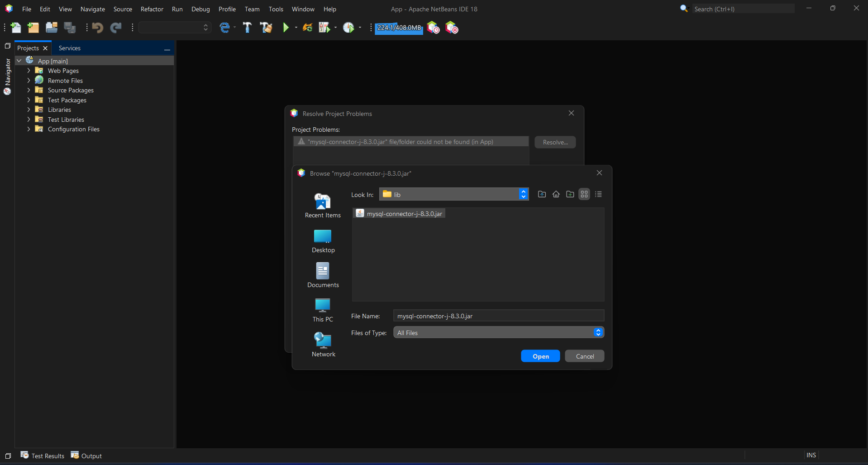This screenshot has height=465, width=868.
Task: Open dropdown arrow next to Debug Project
Action: point(335,28)
